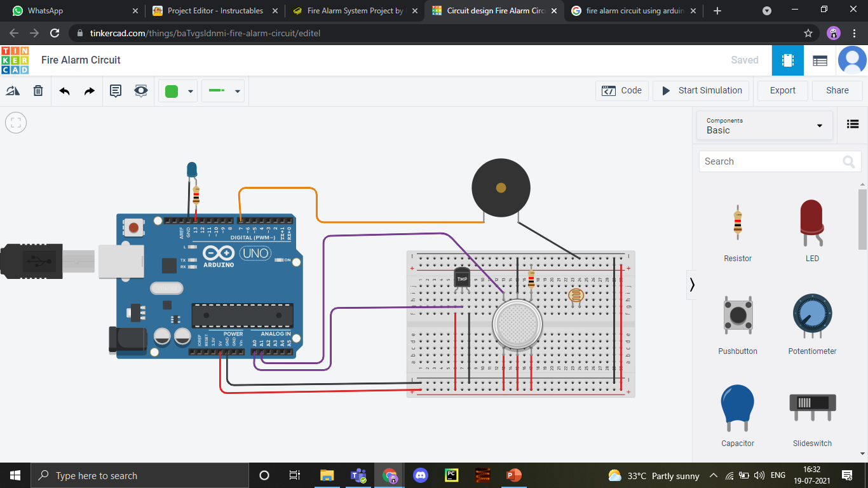Start Simulation
This screenshot has height=488, width=868.
[x=702, y=90]
